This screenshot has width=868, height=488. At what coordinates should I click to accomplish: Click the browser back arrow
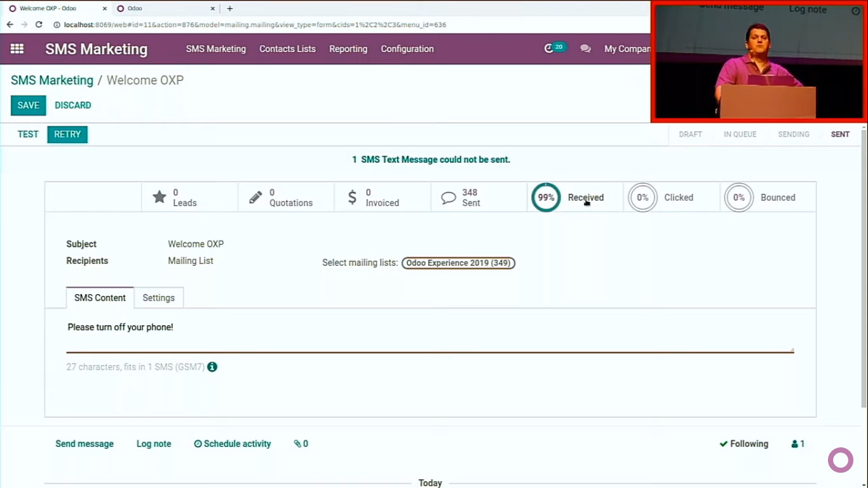point(10,25)
